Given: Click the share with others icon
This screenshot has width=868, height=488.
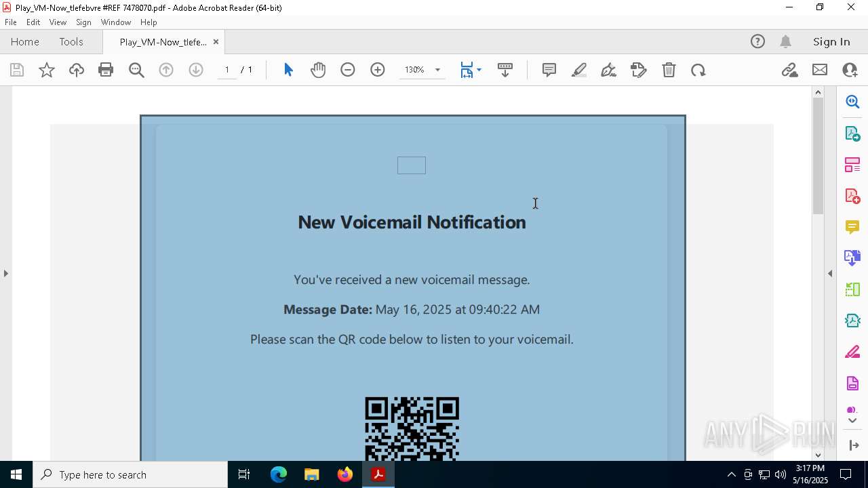Looking at the screenshot, I should (x=850, y=70).
